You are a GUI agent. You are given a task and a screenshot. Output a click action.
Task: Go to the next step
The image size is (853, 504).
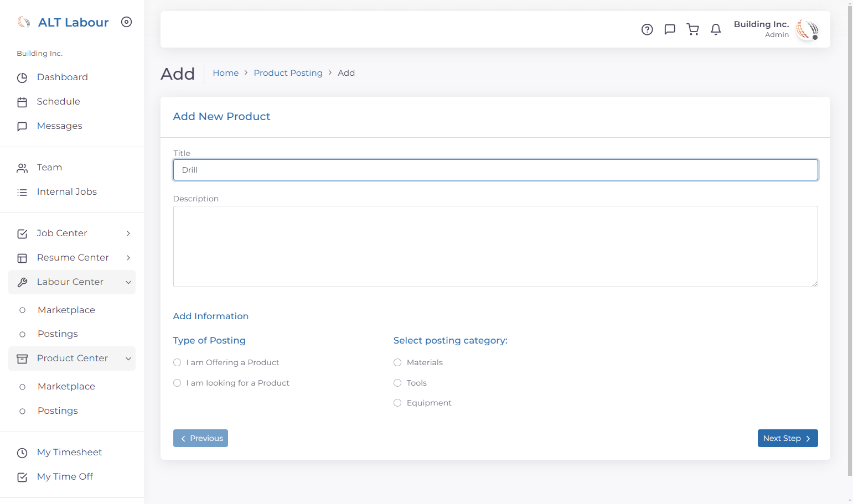(788, 438)
